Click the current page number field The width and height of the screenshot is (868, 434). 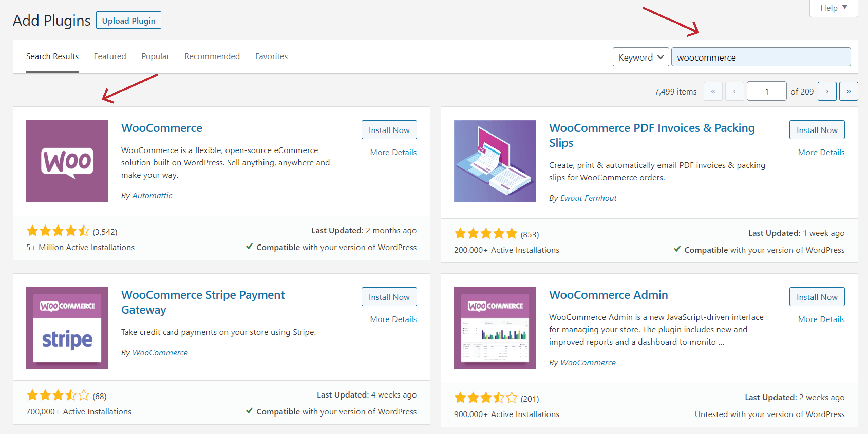[x=766, y=91]
